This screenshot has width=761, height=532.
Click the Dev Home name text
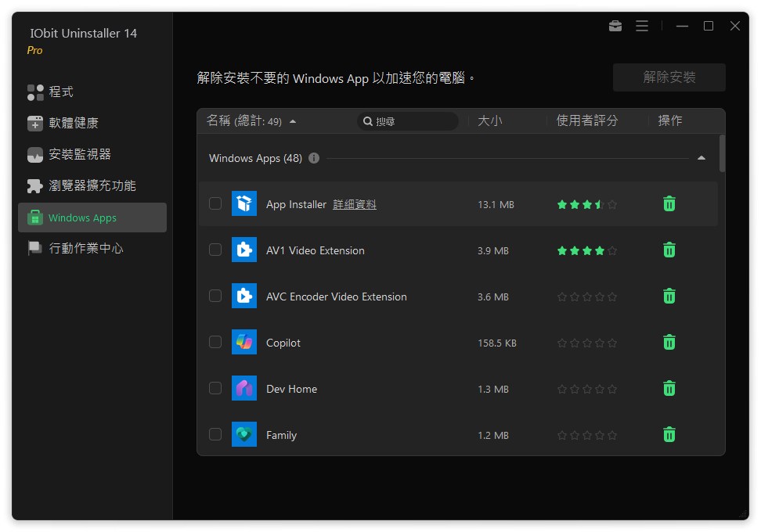[x=291, y=389]
